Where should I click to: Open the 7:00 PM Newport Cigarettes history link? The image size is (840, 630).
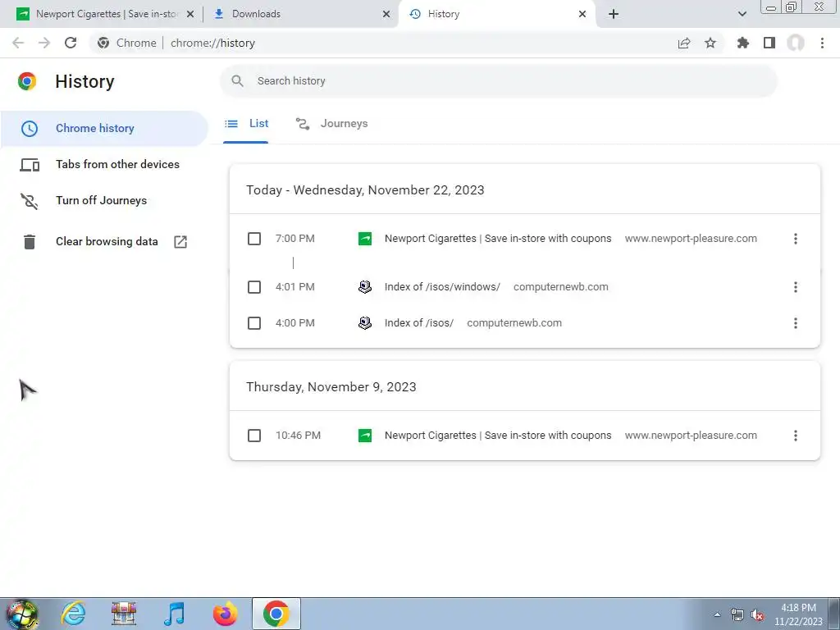click(x=498, y=239)
